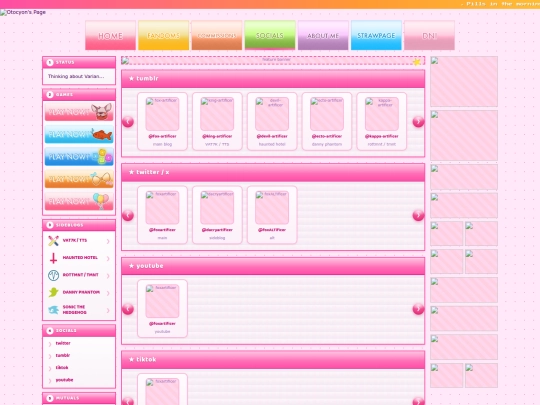The image size is (540, 405).
Task: Select the SOCIALS navigation tab
Action: coord(270,35)
